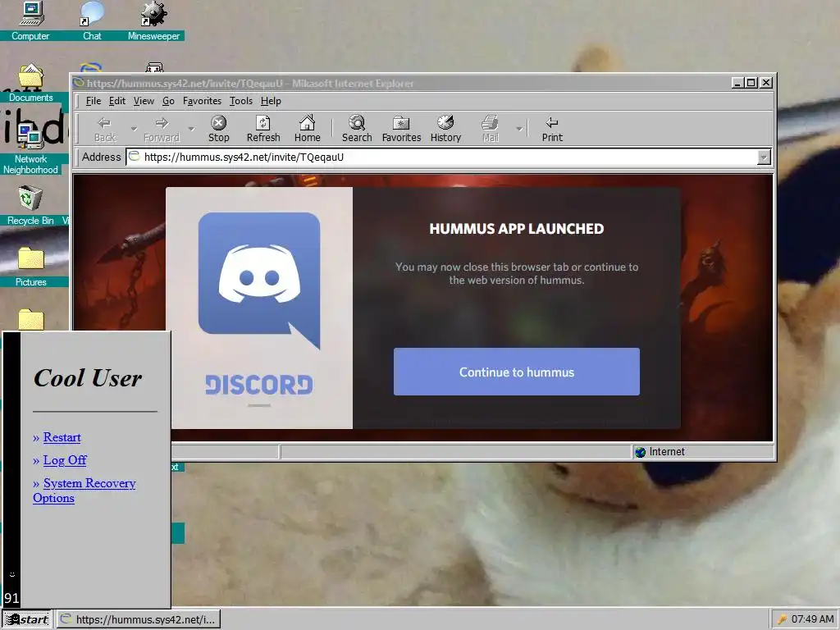Launch the Minesweeper desktop shortcut

[153, 21]
